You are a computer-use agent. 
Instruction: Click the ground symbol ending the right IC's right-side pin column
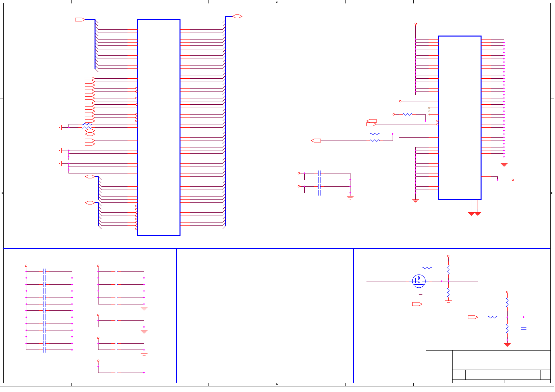click(504, 165)
